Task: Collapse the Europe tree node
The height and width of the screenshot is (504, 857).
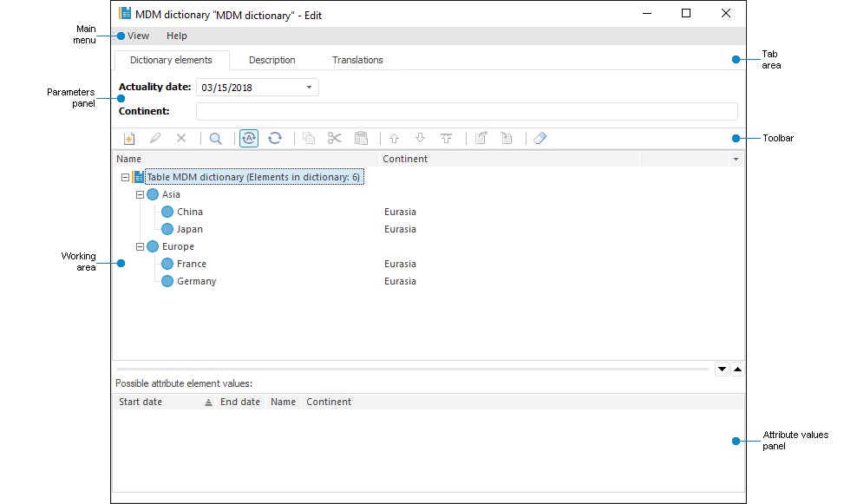Action: coord(140,246)
